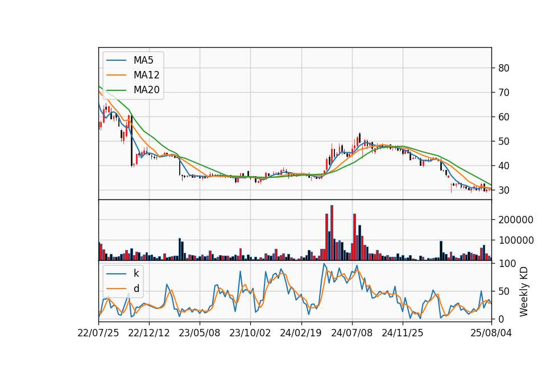This screenshot has width=546, height=392.
Task: Click the 22/12/12 date tick label
Action: pyautogui.click(x=149, y=333)
